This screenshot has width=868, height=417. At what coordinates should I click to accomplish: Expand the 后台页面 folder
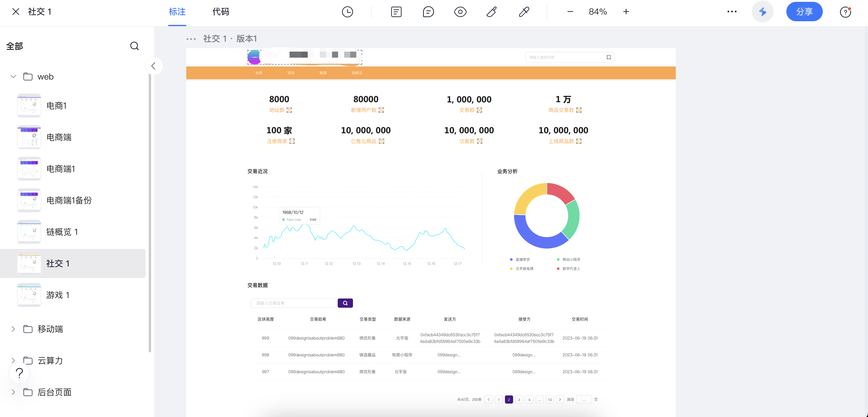pos(13,392)
